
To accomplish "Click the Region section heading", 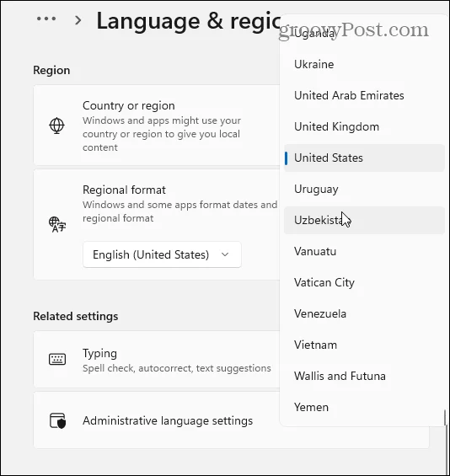I will pyautogui.click(x=51, y=70).
